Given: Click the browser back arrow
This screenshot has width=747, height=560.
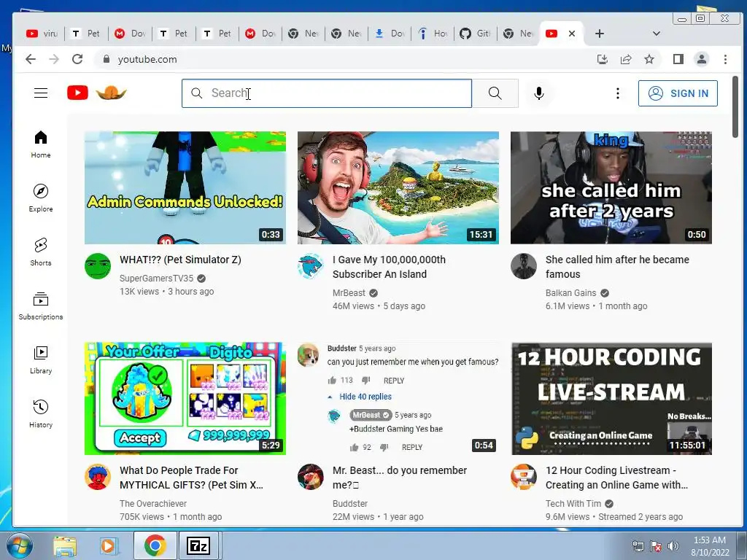Looking at the screenshot, I should coord(31,59).
